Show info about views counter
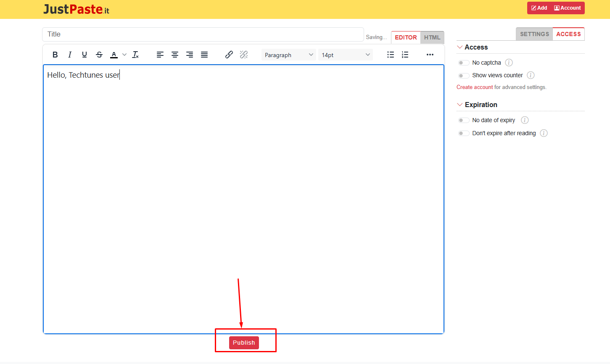This screenshot has height=364, width=610. 531,75
